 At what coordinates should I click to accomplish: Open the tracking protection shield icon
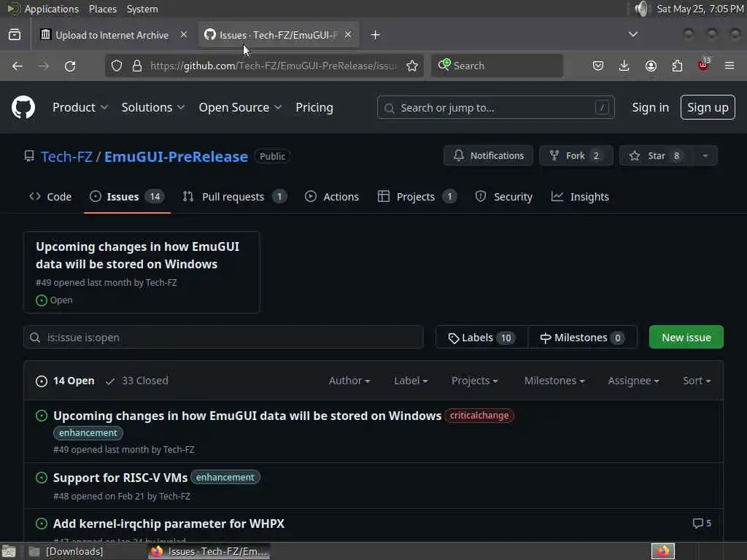pyautogui.click(x=117, y=66)
